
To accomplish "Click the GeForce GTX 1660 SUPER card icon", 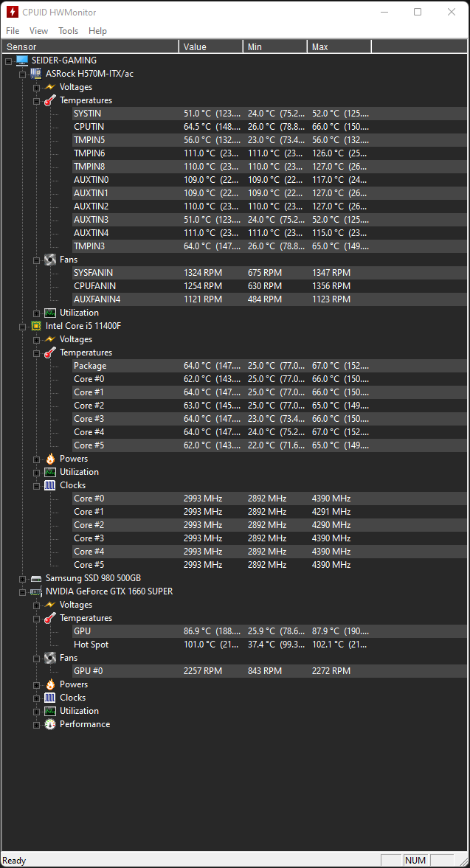I will (x=36, y=591).
